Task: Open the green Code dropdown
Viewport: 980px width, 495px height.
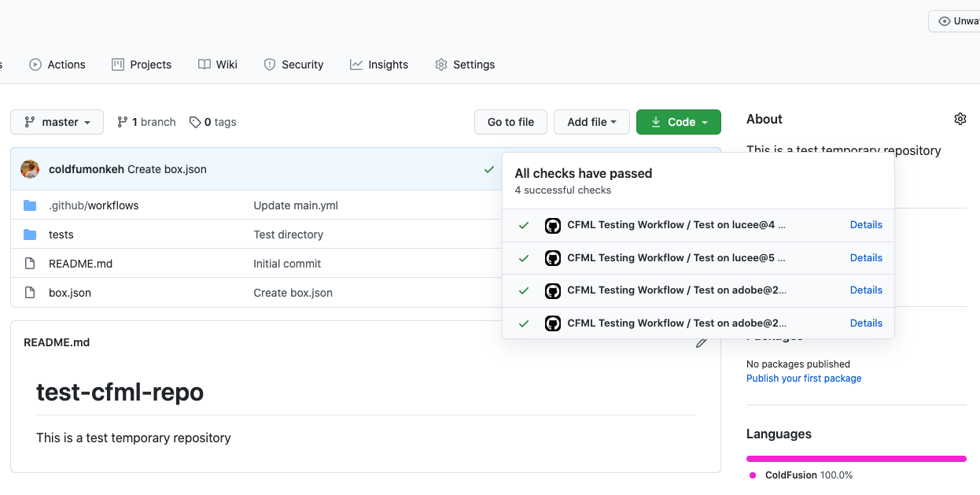Action: point(678,122)
